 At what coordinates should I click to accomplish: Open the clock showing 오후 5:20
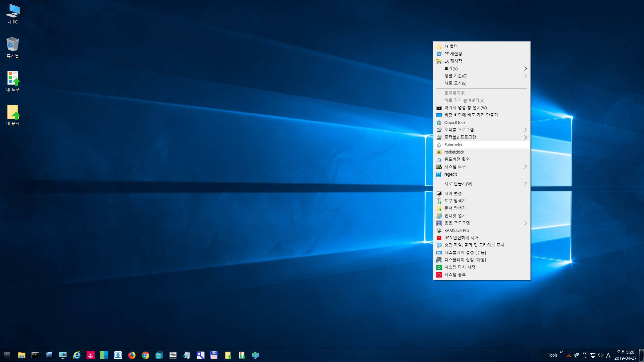[625, 355]
